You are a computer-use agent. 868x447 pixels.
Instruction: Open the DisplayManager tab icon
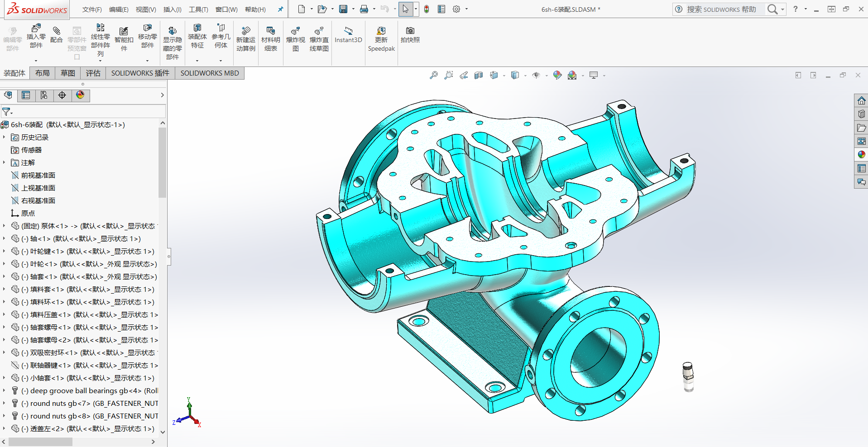[80, 95]
